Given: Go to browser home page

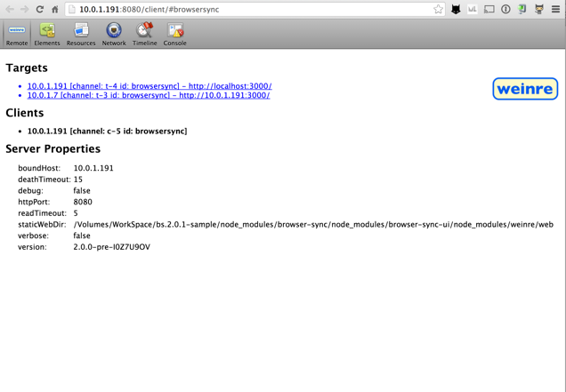Looking at the screenshot, I should (x=54, y=9).
